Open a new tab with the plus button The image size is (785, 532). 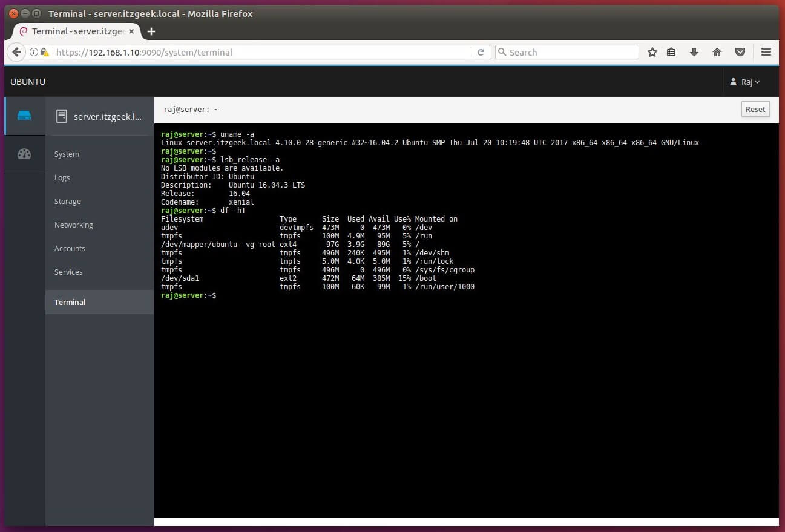tap(151, 31)
